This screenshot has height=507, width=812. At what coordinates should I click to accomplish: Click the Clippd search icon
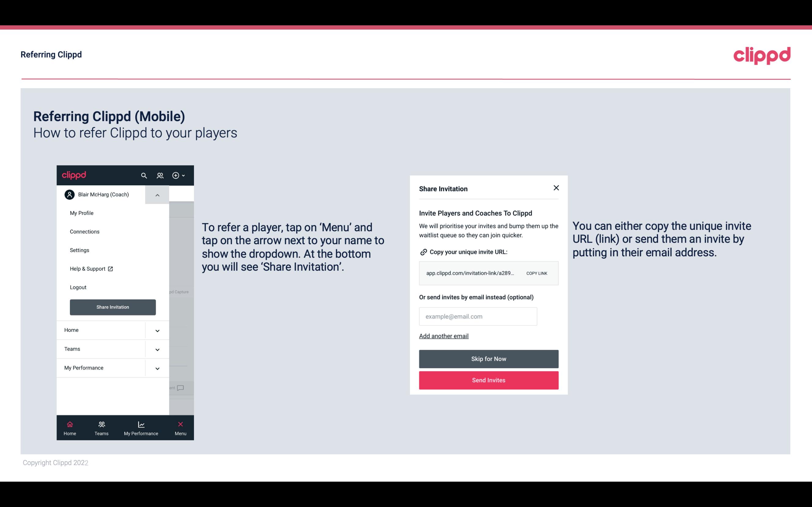pyautogui.click(x=144, y=175)
